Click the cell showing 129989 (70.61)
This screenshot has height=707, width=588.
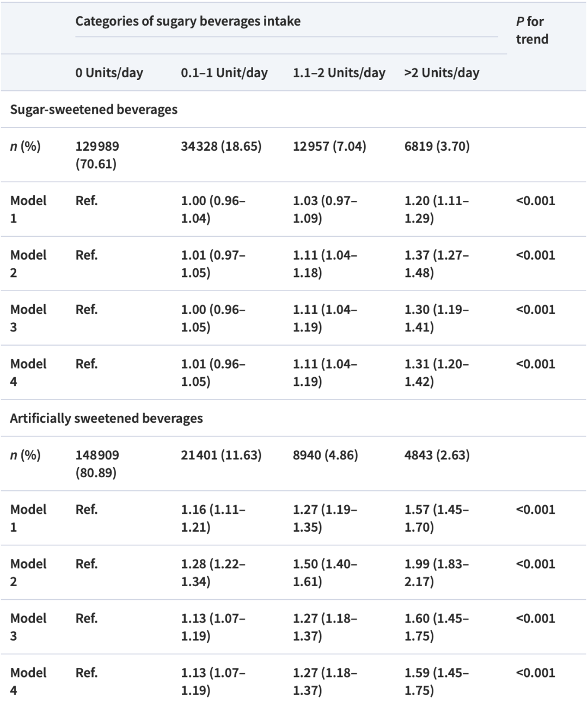(97, 155)
